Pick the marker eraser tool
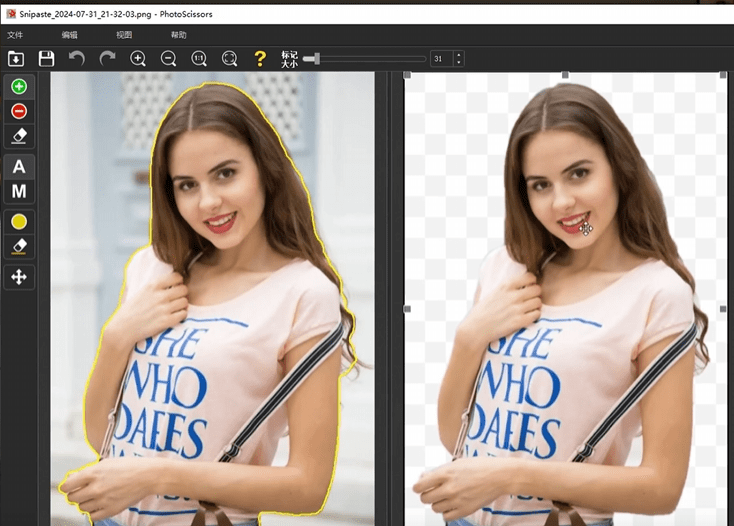This screenshot has height=526, width=734. click(19, 135)
